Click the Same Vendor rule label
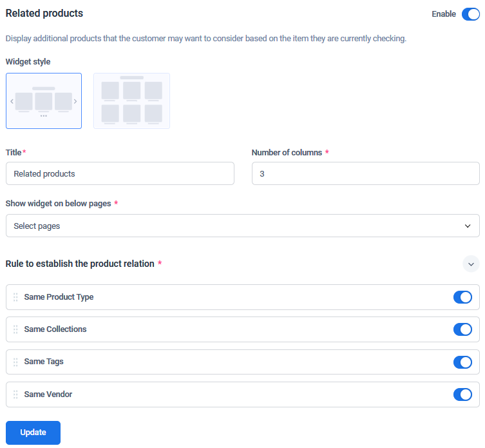This screenshot has height=448, width=485. tap(48, 394)
